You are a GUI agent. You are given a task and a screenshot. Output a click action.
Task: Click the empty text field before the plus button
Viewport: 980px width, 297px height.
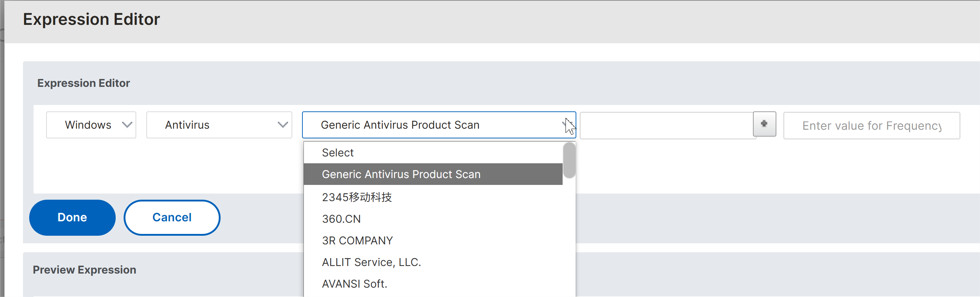click(x=666, y=125)
